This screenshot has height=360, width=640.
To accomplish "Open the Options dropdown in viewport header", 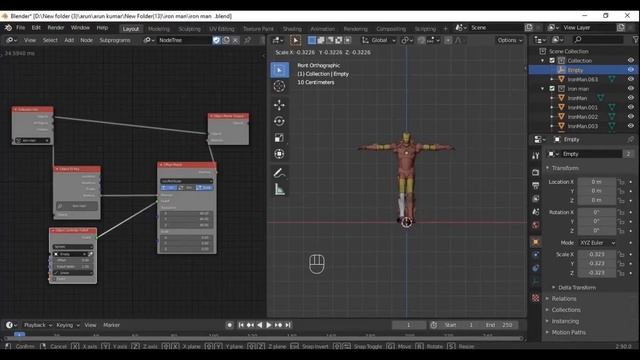I will point(509,40).
